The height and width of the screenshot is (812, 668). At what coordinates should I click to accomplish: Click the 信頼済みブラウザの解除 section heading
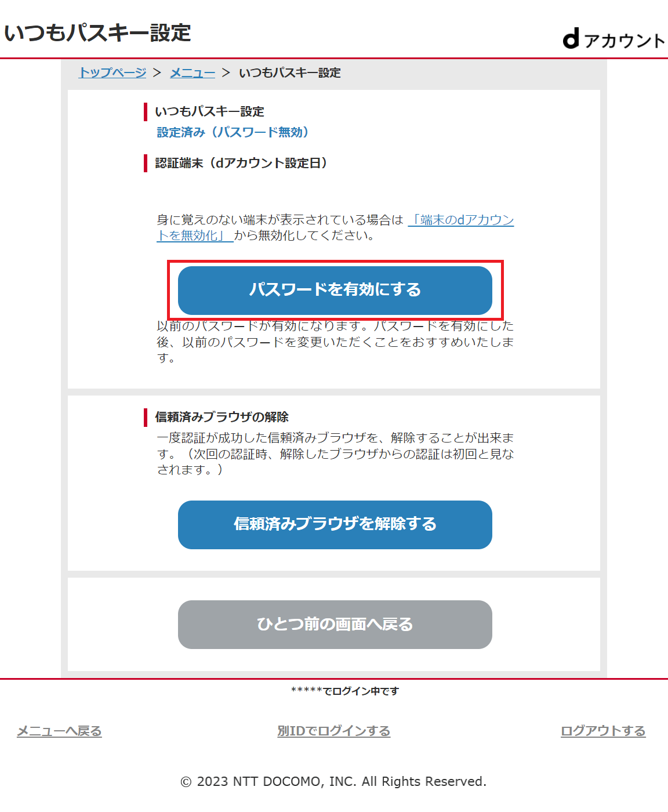coord(222,416)
